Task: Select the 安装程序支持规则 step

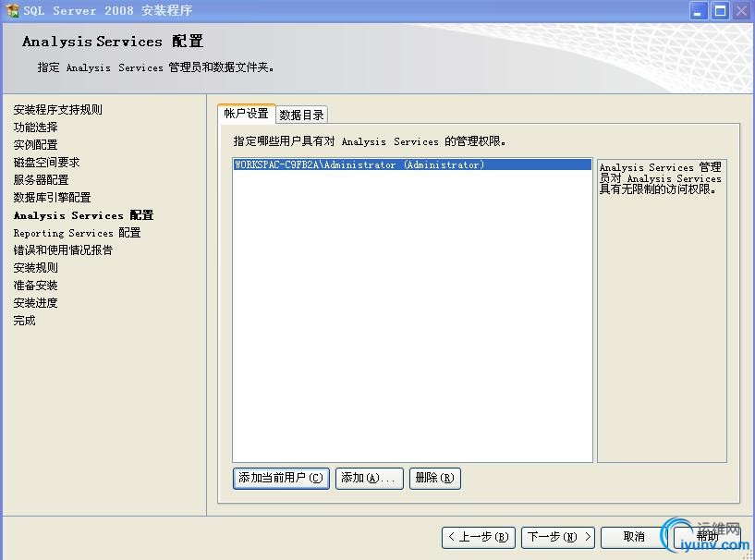Action: click(58, 110)
